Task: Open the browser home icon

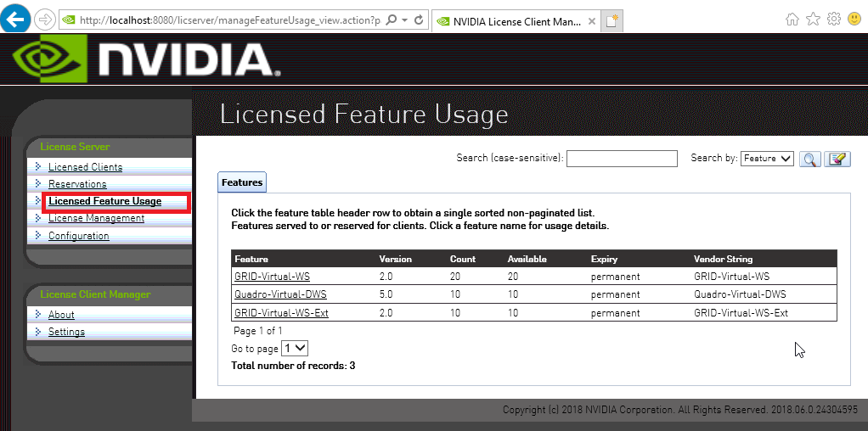Action: coord(792,19)
